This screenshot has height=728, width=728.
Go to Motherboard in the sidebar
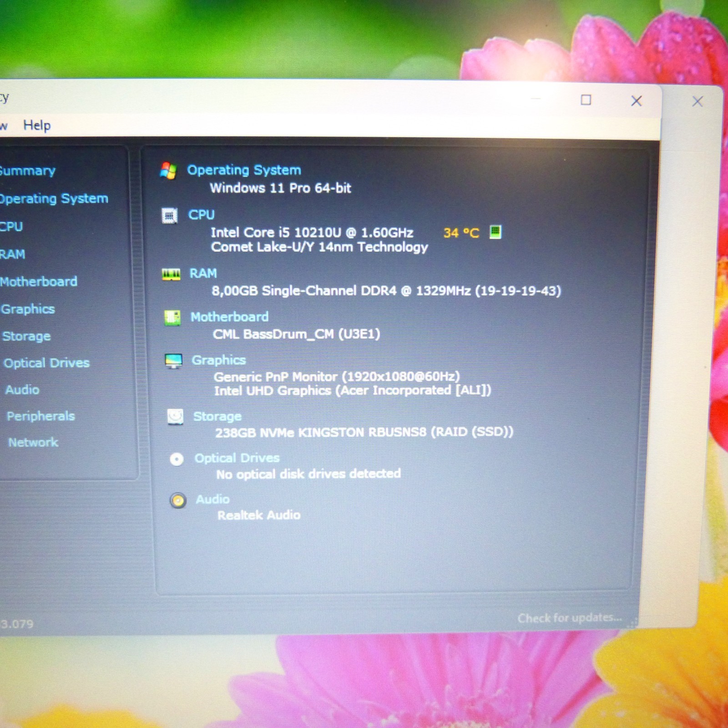pos(38,282)
